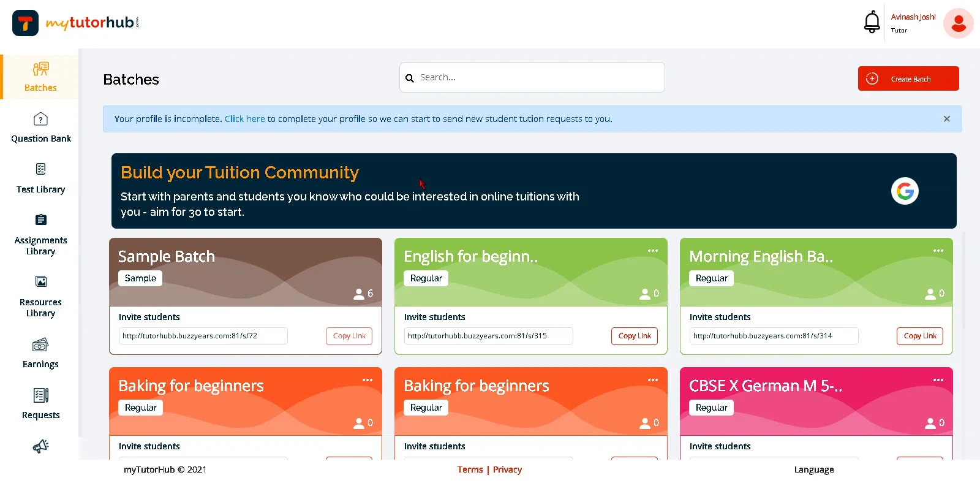Click the Avinash Joshi username
Viewport: 980px width, 483px height.
point(913,17)
